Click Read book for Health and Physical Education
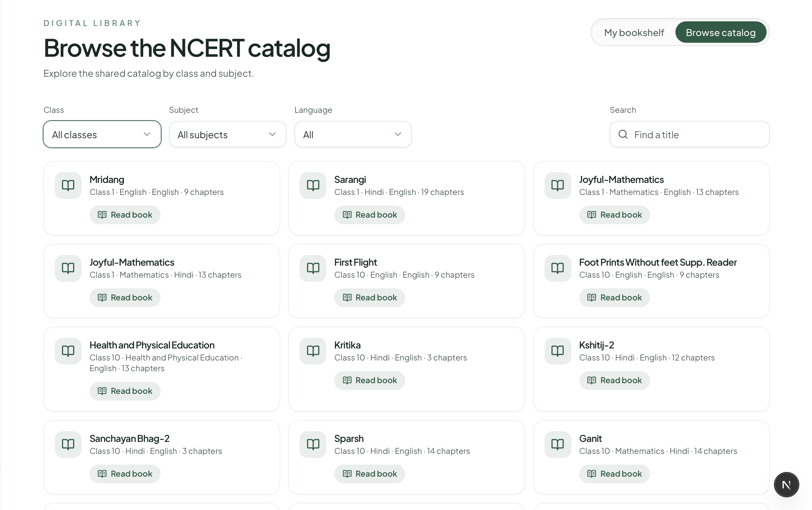 (125, 391)
